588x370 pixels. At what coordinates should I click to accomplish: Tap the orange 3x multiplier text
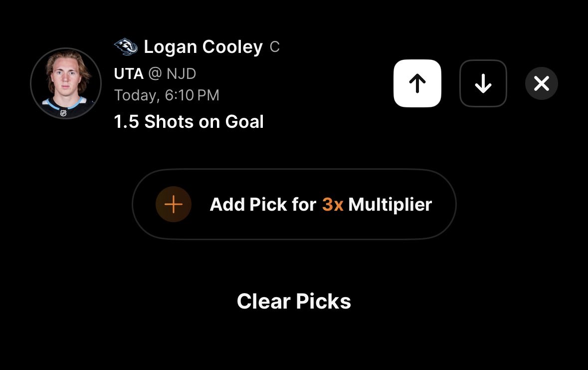point(333,204)
